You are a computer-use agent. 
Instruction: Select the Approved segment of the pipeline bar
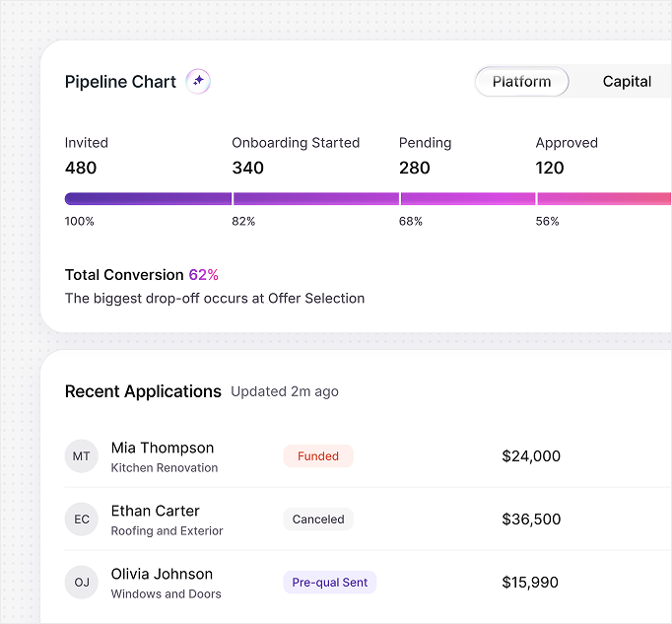pos(604,198)
